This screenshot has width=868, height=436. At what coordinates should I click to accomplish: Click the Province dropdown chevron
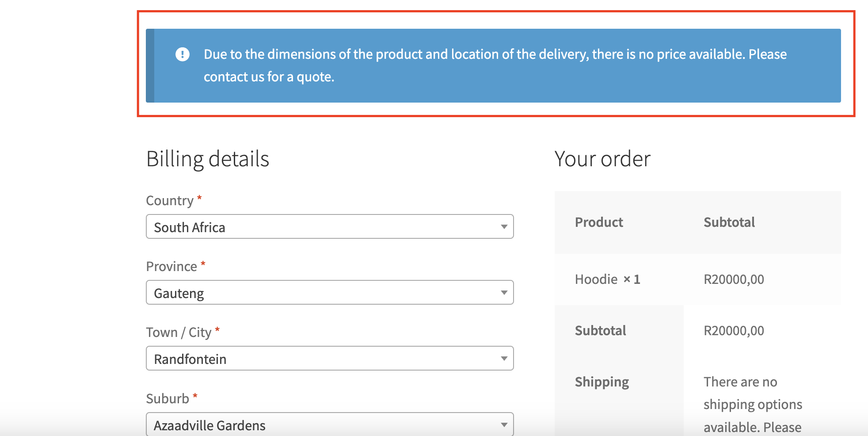pyautogui.click(x=504, y=292)
